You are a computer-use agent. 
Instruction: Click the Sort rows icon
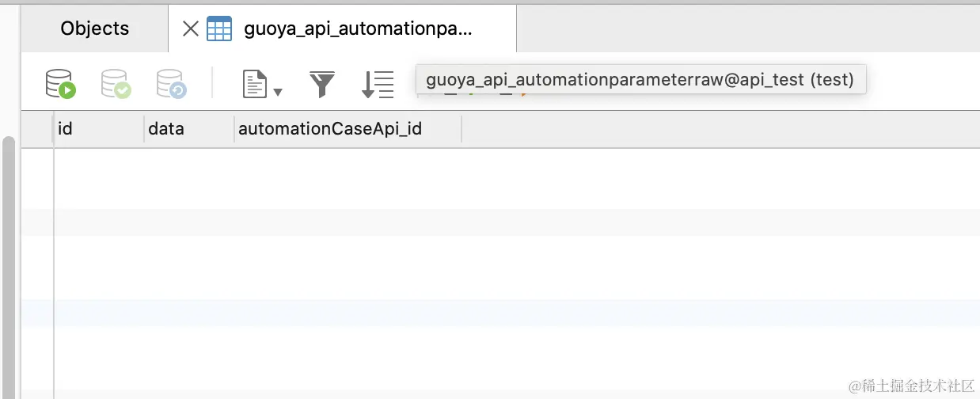pos(378,83)
